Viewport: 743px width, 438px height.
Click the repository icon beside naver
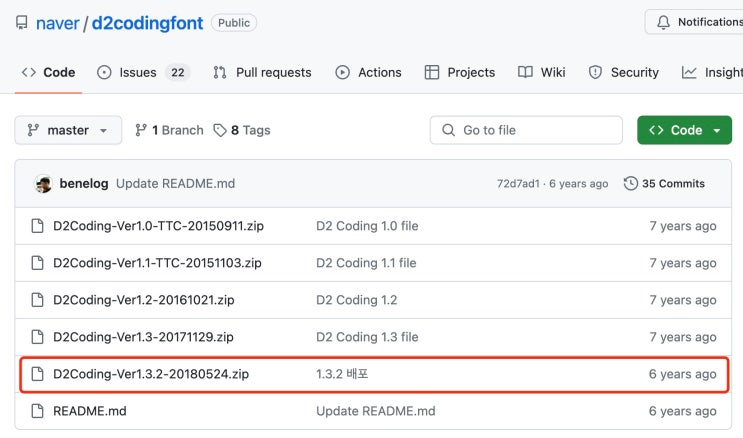click(x=21, y=22)
